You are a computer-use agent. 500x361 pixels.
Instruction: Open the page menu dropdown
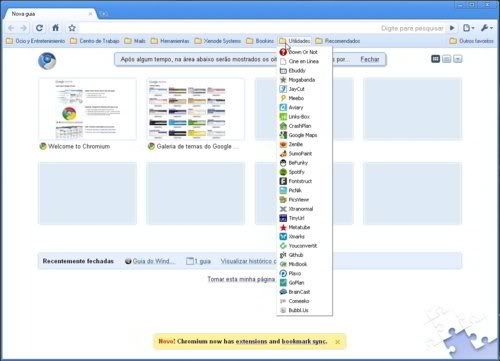[468, 28]
